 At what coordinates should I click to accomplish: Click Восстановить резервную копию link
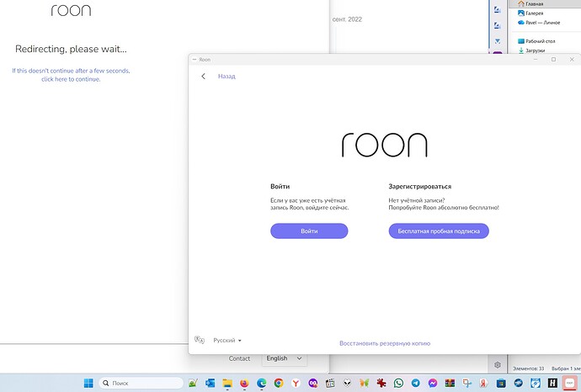[385, 343]
